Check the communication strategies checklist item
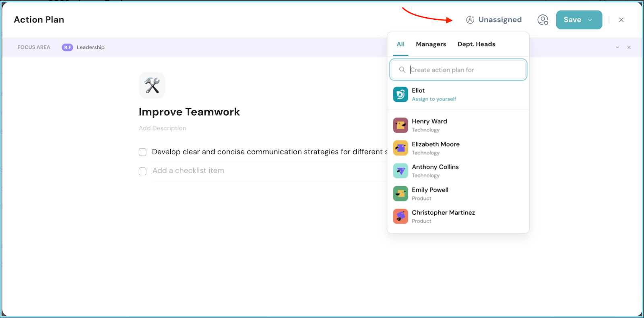The image size is (644, 318). [142, 152]
